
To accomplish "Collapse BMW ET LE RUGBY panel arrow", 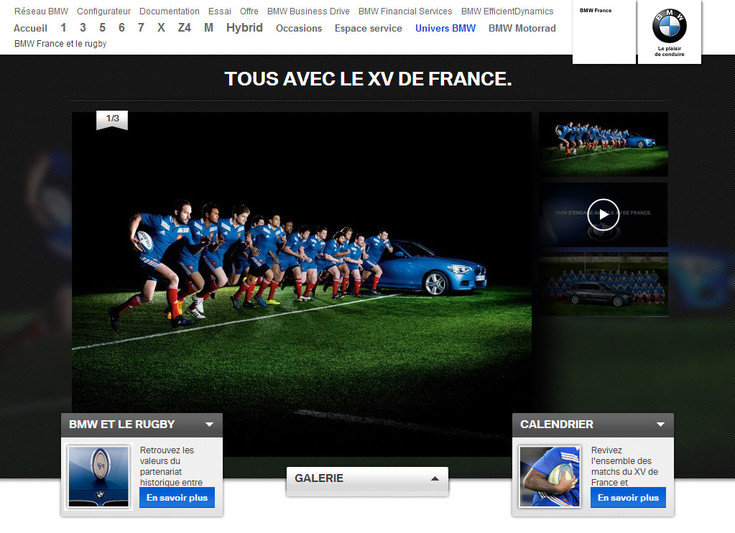I will point(209,424).
